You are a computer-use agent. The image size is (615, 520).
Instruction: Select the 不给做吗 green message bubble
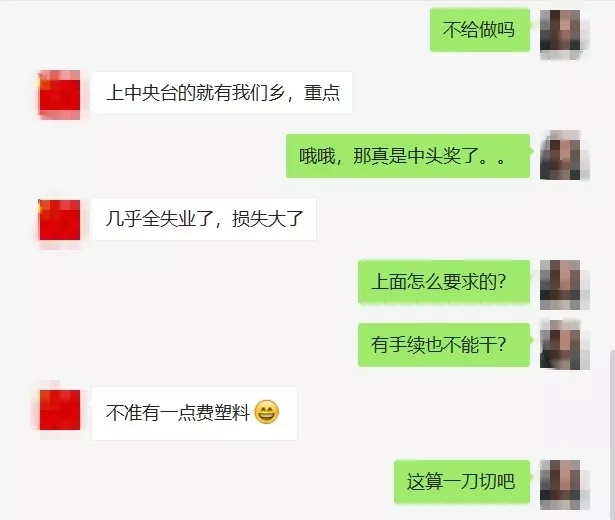[480, 30]
